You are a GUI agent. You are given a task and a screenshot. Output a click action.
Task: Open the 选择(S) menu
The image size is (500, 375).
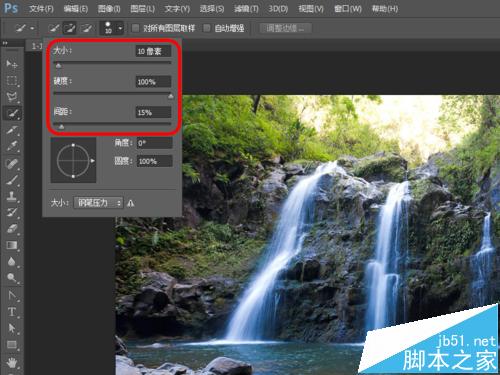point(212,9)
